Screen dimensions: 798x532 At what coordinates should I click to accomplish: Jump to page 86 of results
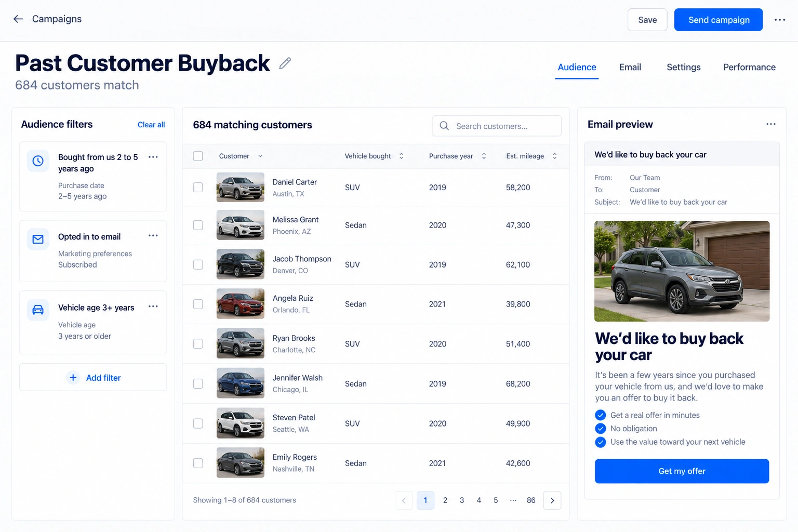(x=531, y=500)
